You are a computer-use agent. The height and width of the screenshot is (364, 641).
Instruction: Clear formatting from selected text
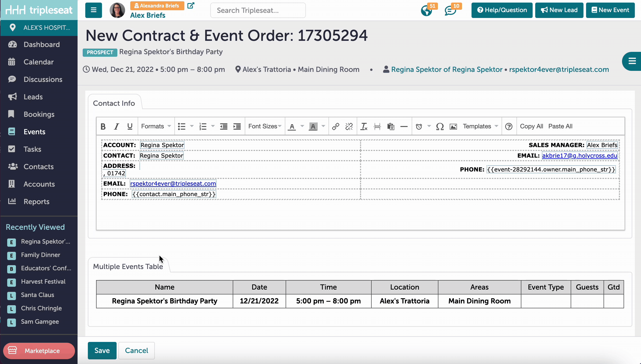coord(364,126)
